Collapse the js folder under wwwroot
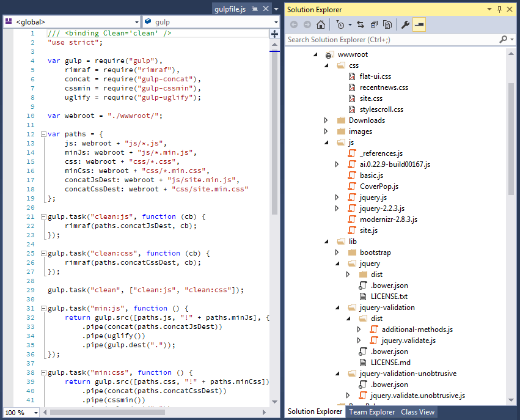The height and width of the screenshot is (420, 520). tap(326, 142)
